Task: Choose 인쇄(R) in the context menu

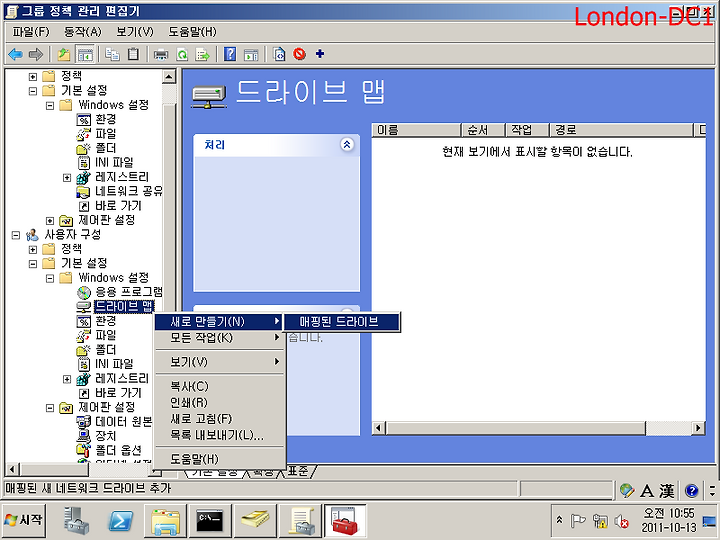Action: (x=219, y=402)
